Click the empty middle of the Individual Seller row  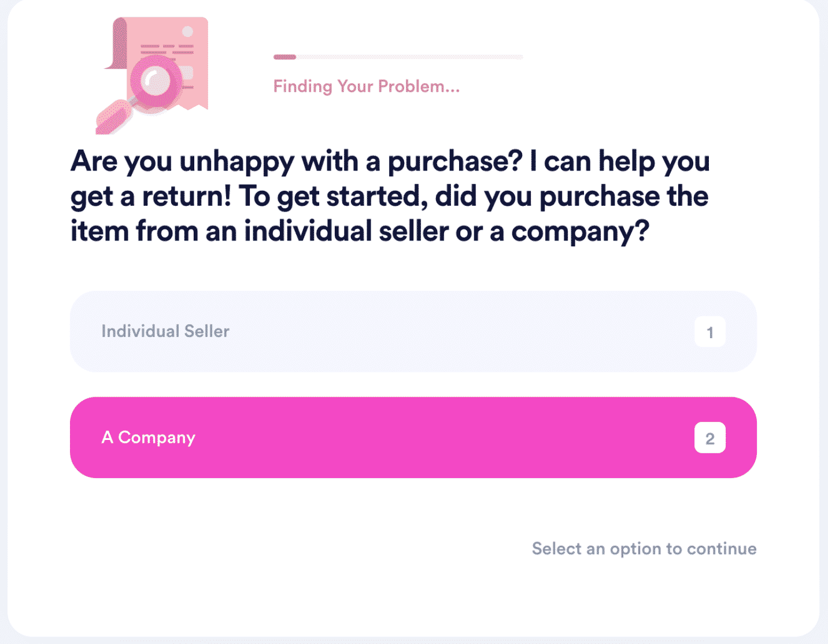[x=457, y=332]
